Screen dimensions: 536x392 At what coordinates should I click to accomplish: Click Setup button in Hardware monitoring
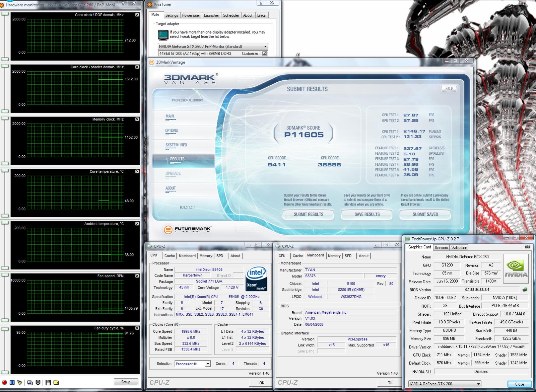[x=126, y=382]
